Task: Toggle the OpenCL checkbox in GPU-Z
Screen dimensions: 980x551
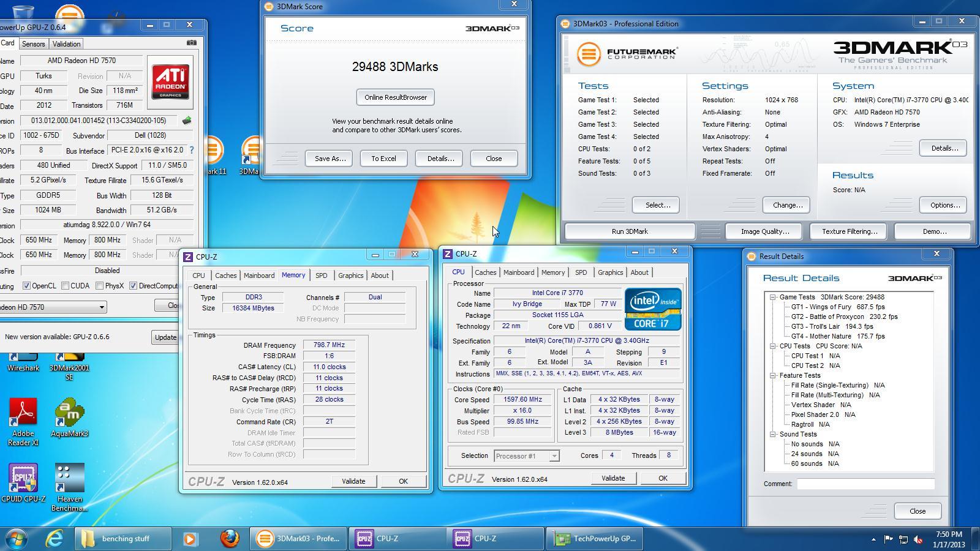Action: pyautogui.click(x=26, y=286)
